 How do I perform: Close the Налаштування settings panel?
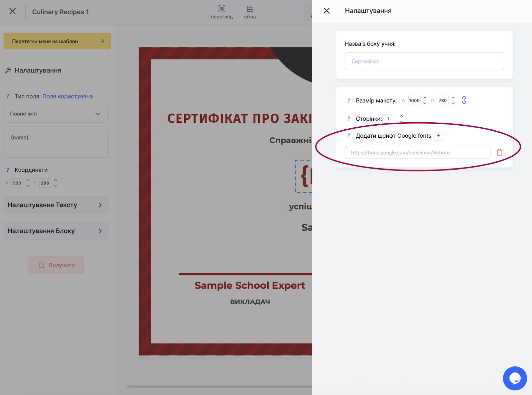327,11
